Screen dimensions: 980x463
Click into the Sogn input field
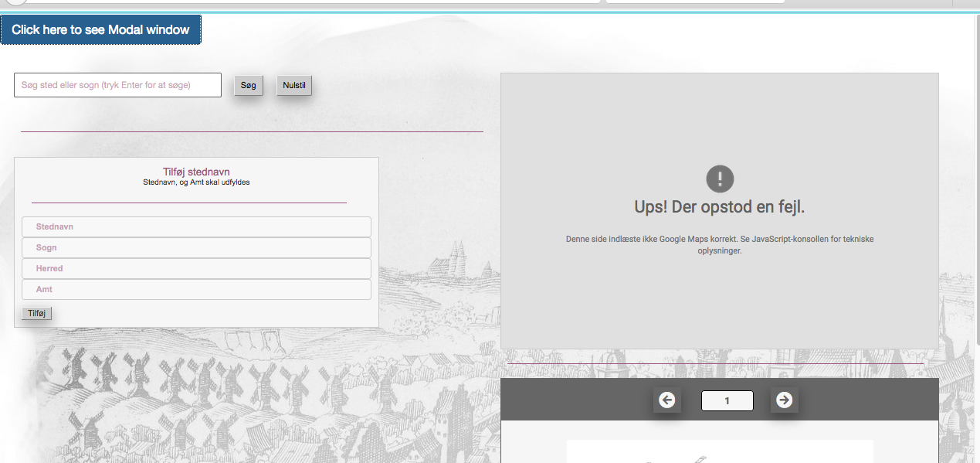pyautogui.click(x=196, y=248)
